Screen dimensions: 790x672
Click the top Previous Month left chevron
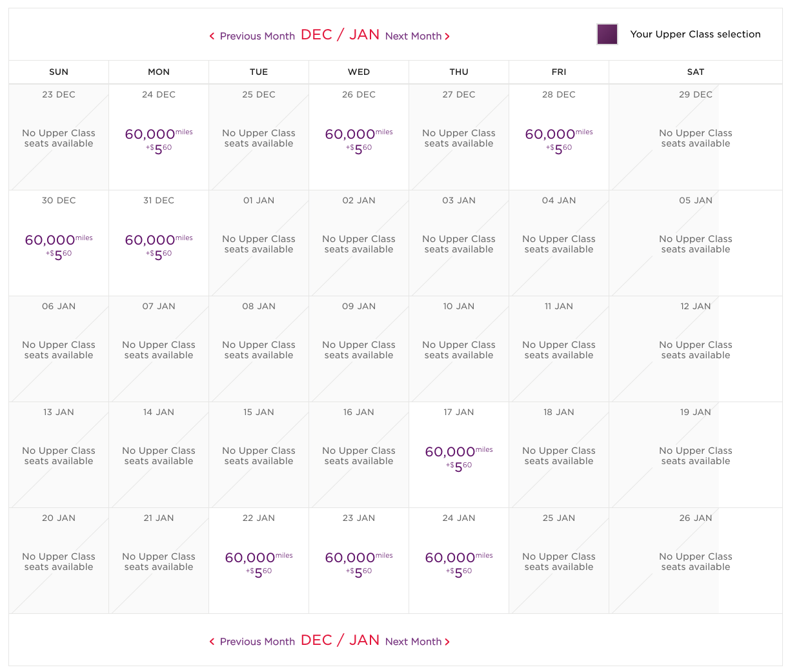click(x=212, y=36)
